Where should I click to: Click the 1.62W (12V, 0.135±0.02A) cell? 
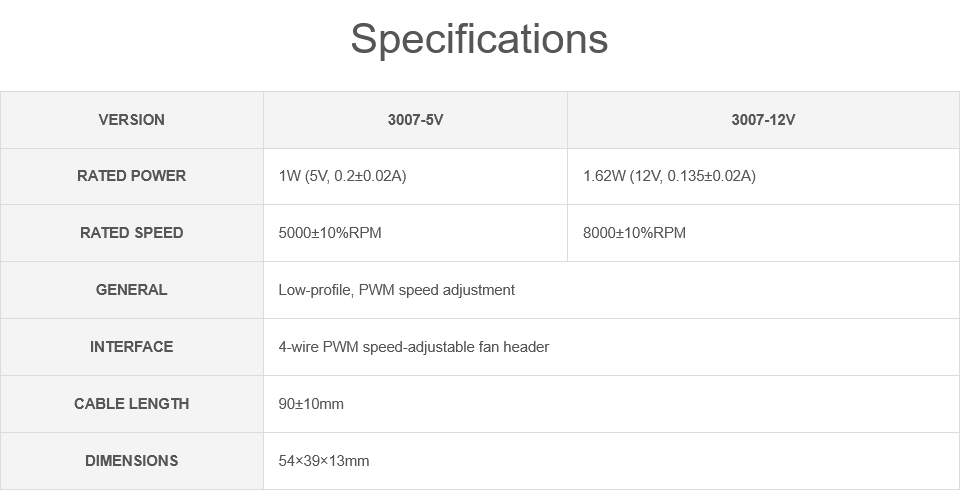click(669, 176)
